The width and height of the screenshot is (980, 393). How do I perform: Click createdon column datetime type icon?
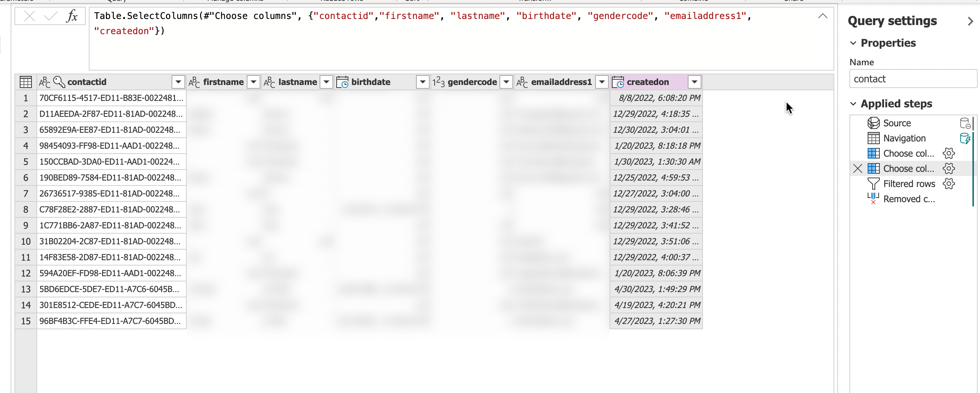point(618,82)
